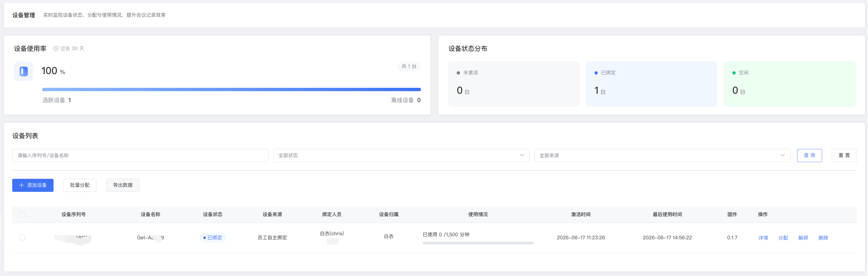Open the 全部来源 dropdown
868x276 pixels.
(662, 155)
